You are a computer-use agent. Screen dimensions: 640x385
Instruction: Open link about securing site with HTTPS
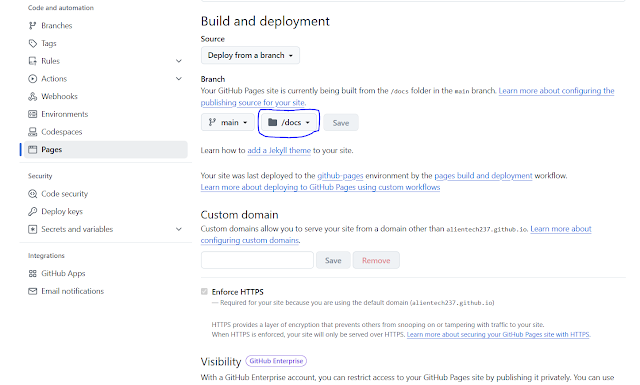[498, 334]
